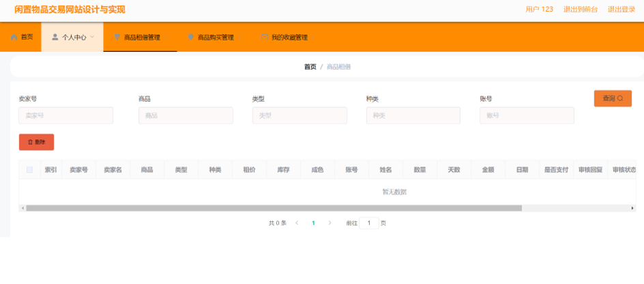The height and width of the screenshot is (284, 644).
Task: Open the 首页 menu item
Action: coord(20,37)
